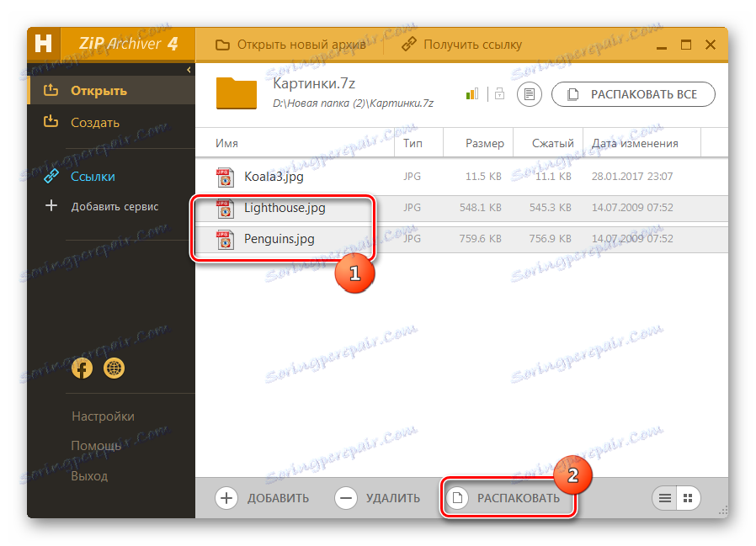The image size is (756, 546).
Task: Click the 28.01.2017 23:07 date cell
Action: [632, 177]
